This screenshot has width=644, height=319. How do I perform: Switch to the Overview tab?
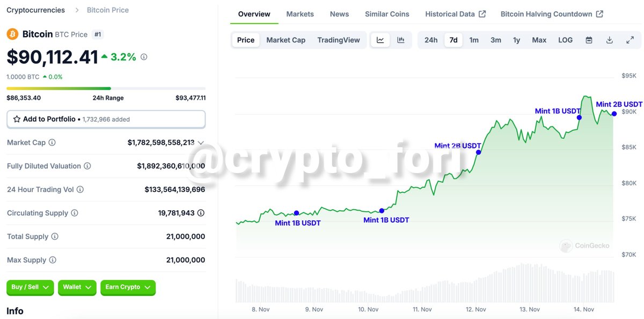click(254, 14)
